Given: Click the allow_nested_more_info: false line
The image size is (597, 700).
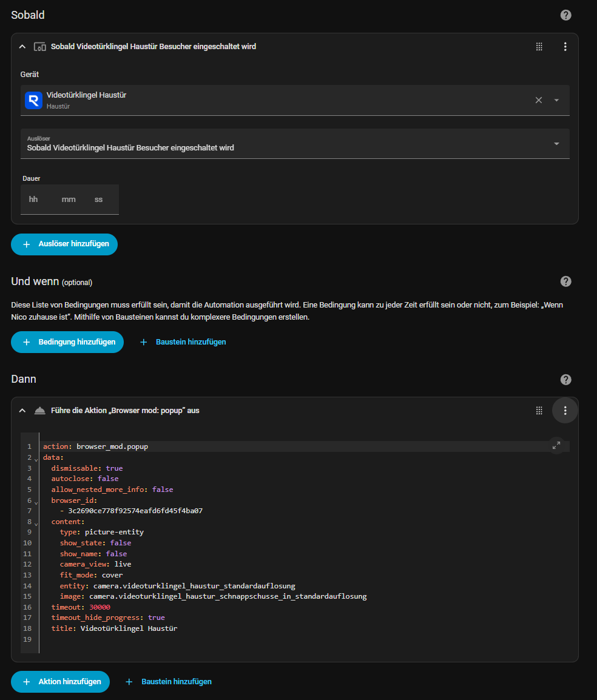Looking at the screenshot, I should (x=112, y=490).
